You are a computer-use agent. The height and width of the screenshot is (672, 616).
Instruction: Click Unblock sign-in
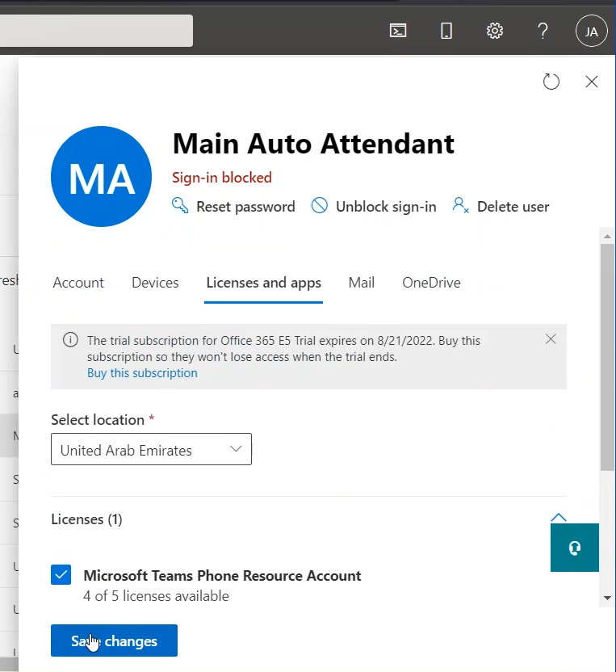[375, 207]
